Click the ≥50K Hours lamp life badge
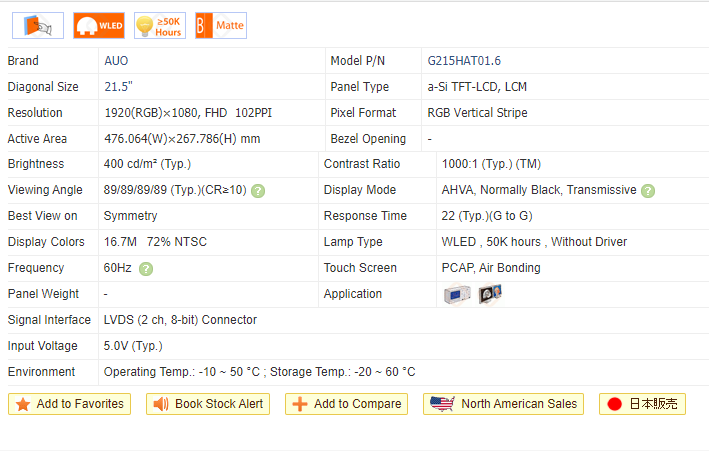The width and height of the screenshot is (709, 456). click(160, 25)
